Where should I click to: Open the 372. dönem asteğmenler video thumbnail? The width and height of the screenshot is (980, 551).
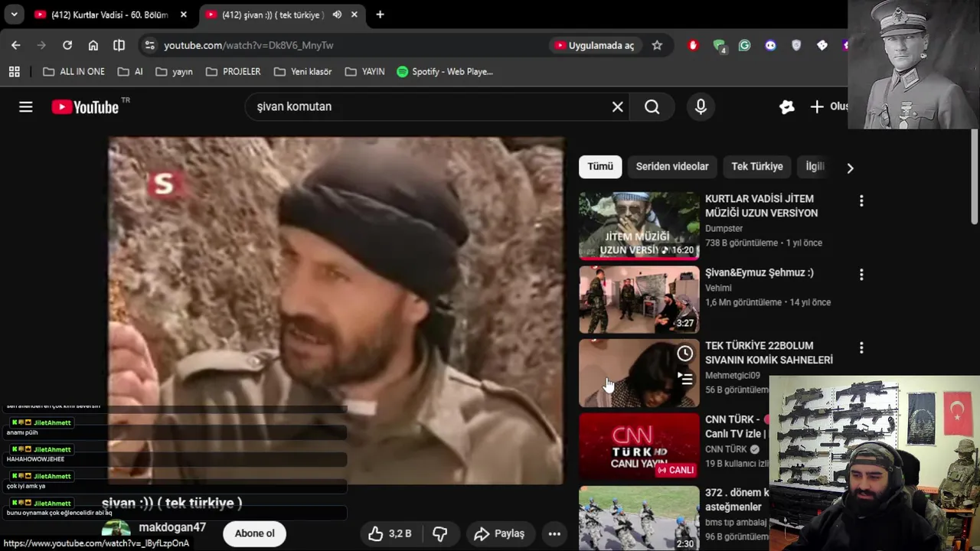(639, 518)
